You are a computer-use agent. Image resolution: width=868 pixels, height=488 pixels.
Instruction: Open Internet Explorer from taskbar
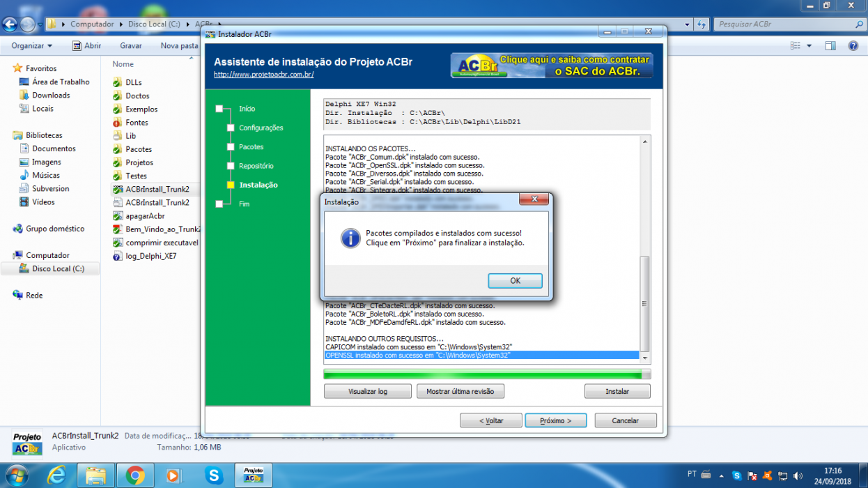point(56,476)
